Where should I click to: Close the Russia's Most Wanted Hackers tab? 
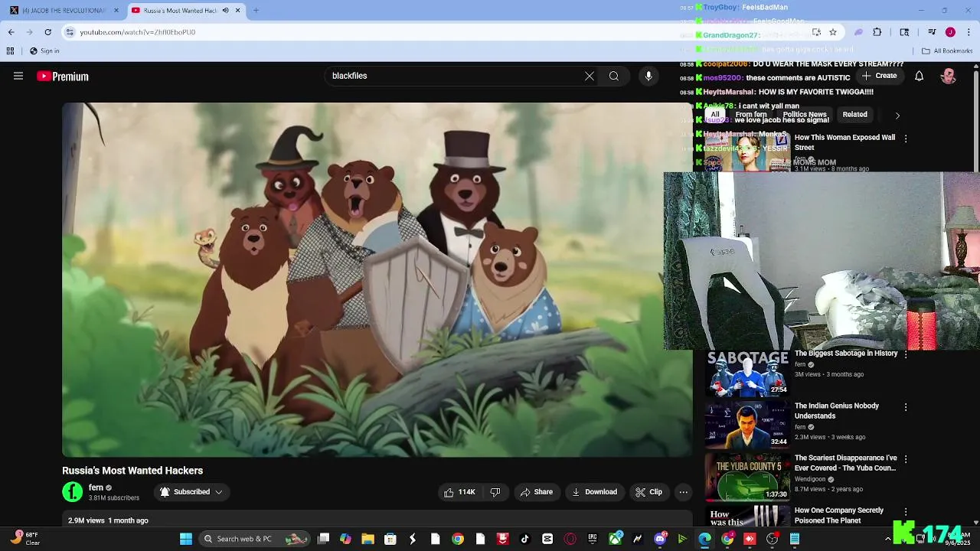point(238,10)
